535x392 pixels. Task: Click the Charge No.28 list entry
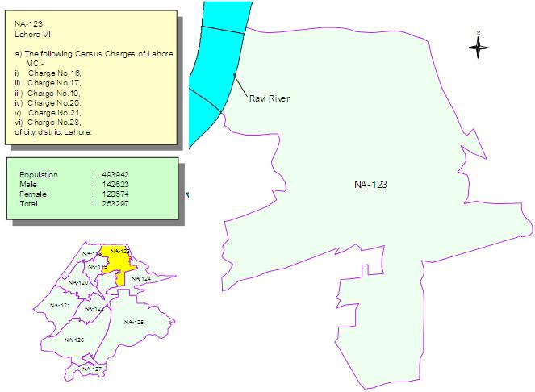(54, 123)
